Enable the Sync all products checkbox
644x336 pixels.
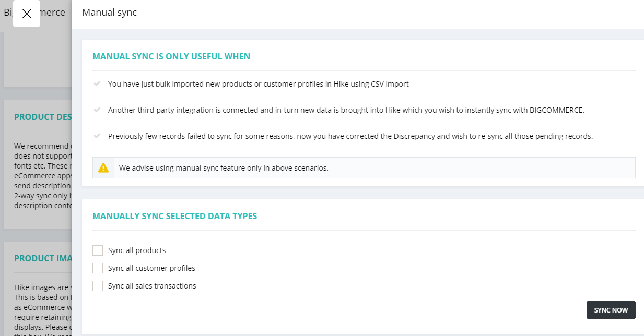click(x=98, y=250)
